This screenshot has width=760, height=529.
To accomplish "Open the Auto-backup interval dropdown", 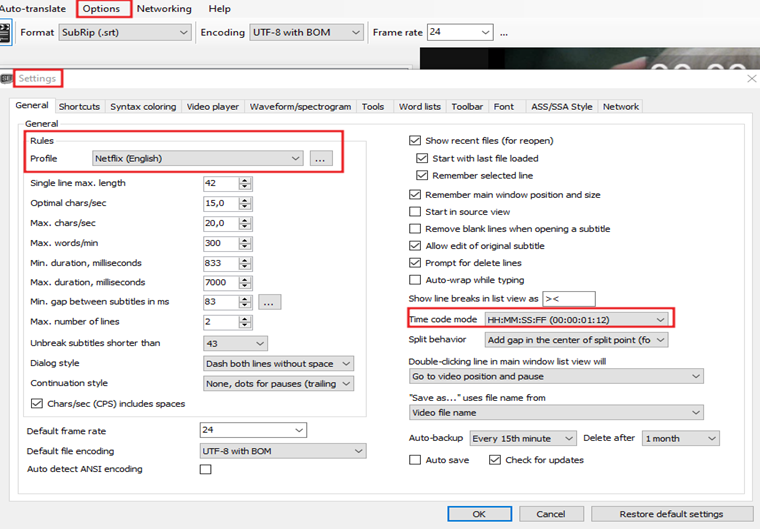I will [523, 438].
